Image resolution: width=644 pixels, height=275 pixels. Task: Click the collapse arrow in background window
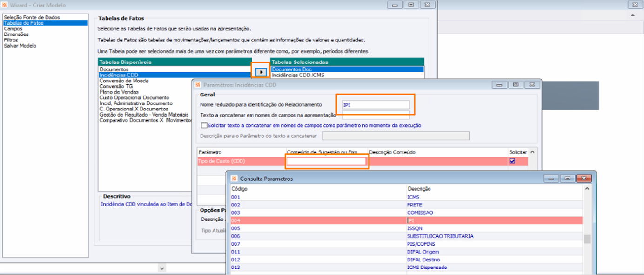[633, 15]
